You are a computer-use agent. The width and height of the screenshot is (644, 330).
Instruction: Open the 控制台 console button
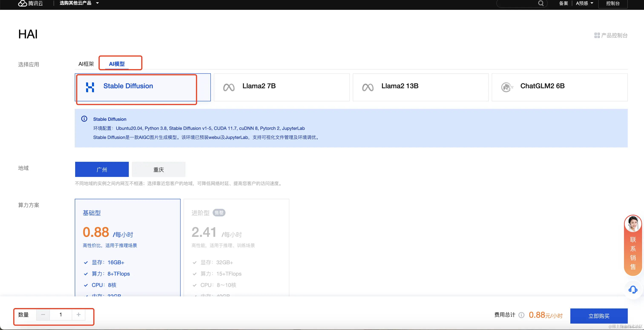[613, 3]
